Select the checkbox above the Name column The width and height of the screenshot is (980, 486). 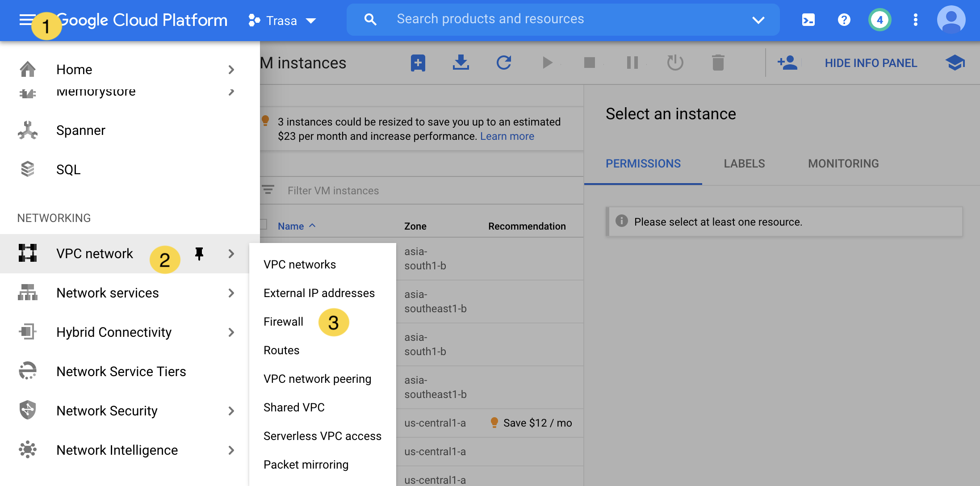point(263,226)
